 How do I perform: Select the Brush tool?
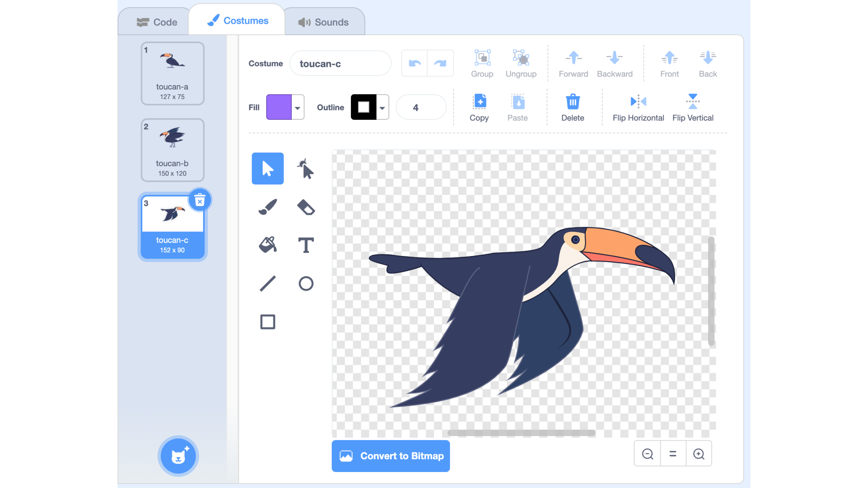click(268, 207)
